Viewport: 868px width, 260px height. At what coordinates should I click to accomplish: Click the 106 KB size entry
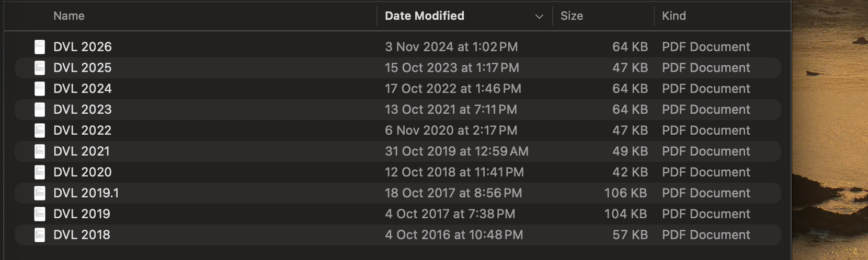[625, 193]
